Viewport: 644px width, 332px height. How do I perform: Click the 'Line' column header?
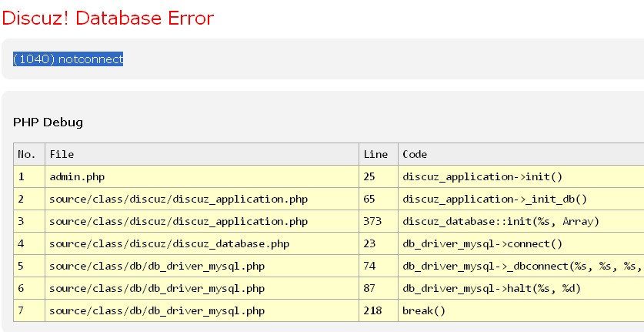click(375, 155)
